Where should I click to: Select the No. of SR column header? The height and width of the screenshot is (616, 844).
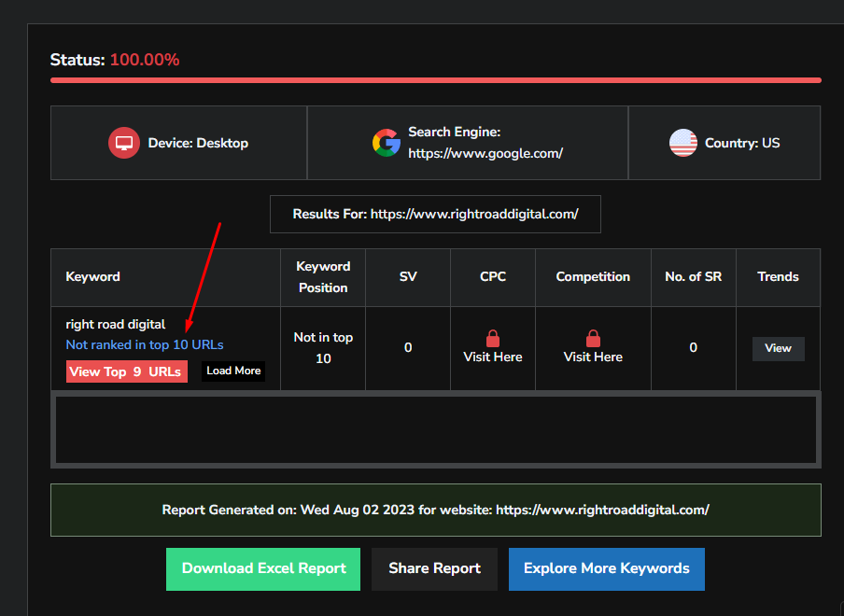coord(693,277)
